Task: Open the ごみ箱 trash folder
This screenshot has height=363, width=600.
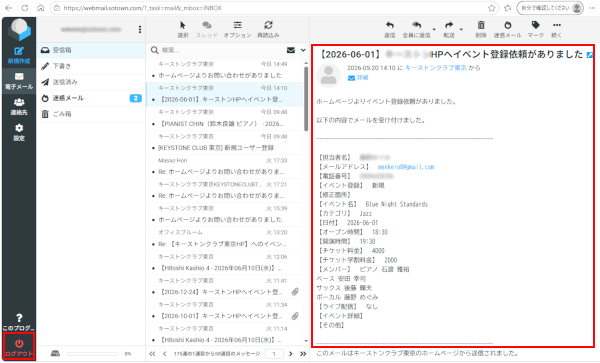Action: point(91,114)
